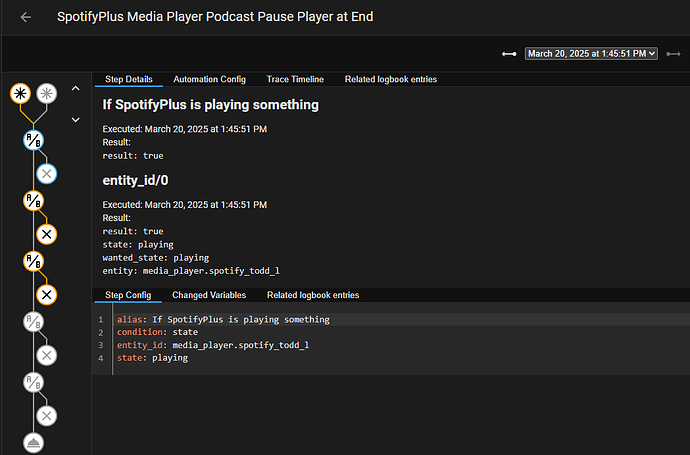
Task: Click the 'condition: state' code line
Action: point(158,332)
